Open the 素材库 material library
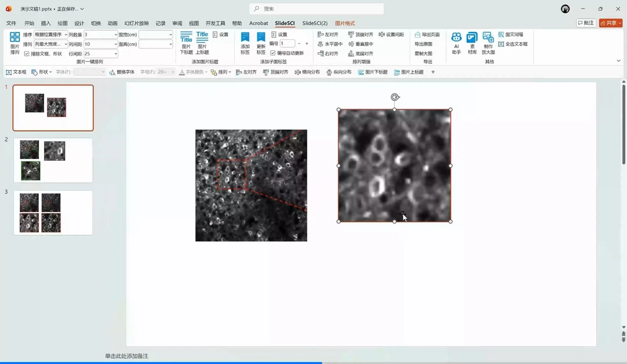Viewport: 627px width, 364px height. click(x=472, y=43)
